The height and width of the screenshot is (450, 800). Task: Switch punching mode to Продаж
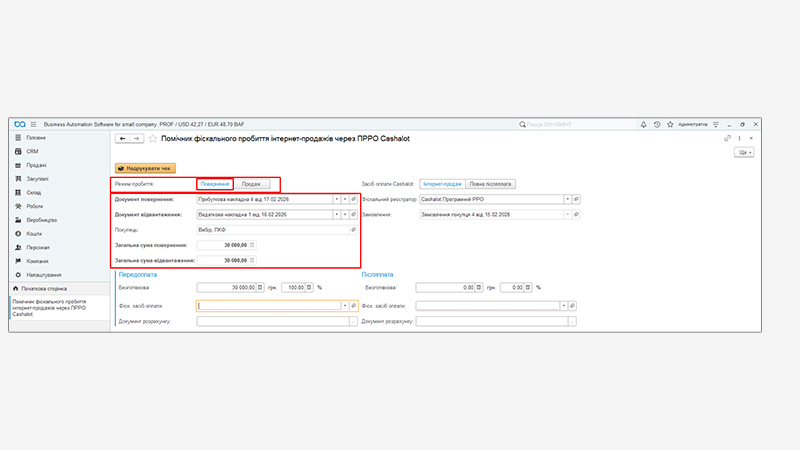(x=252, y=184)
